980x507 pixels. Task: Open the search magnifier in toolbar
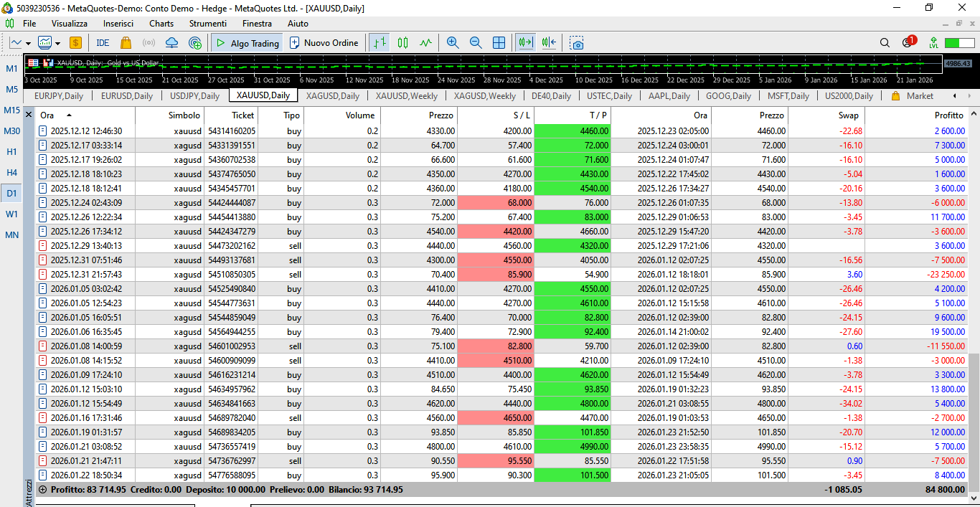tap(885, 43)
